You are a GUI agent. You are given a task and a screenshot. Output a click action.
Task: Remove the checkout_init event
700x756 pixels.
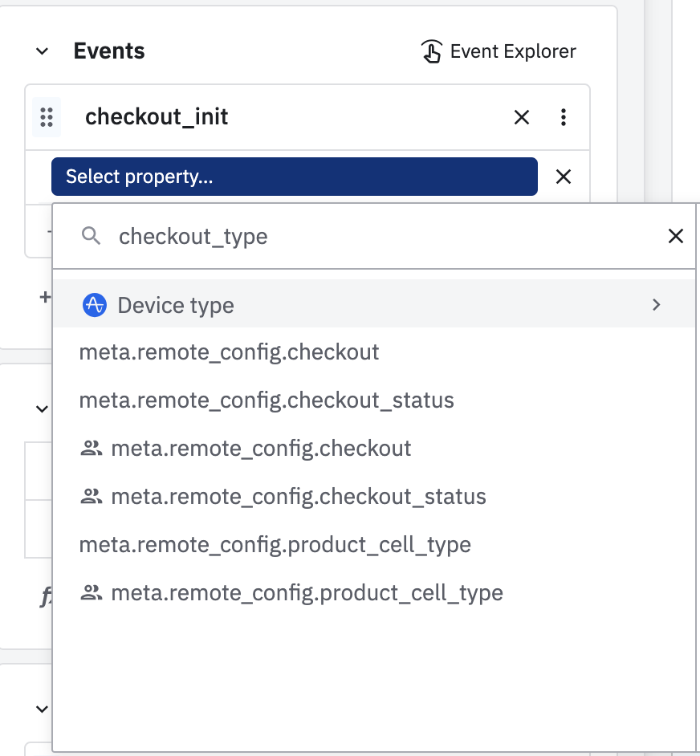522,117
